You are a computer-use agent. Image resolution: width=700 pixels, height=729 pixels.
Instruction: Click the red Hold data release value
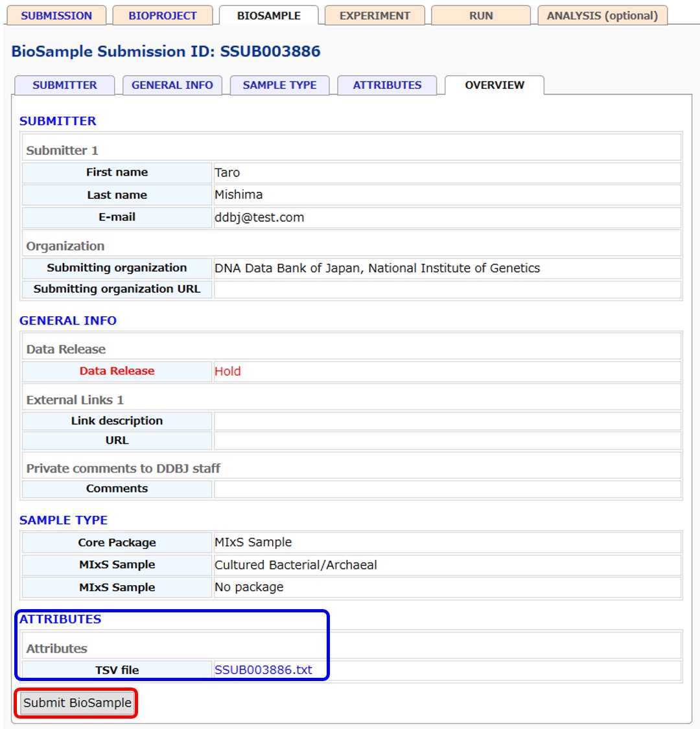click(227, 371)
